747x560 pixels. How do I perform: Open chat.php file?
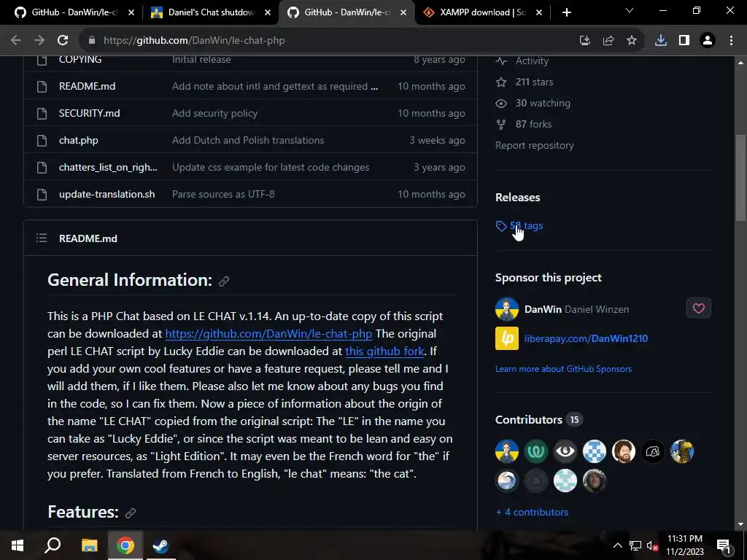(79, 141)
